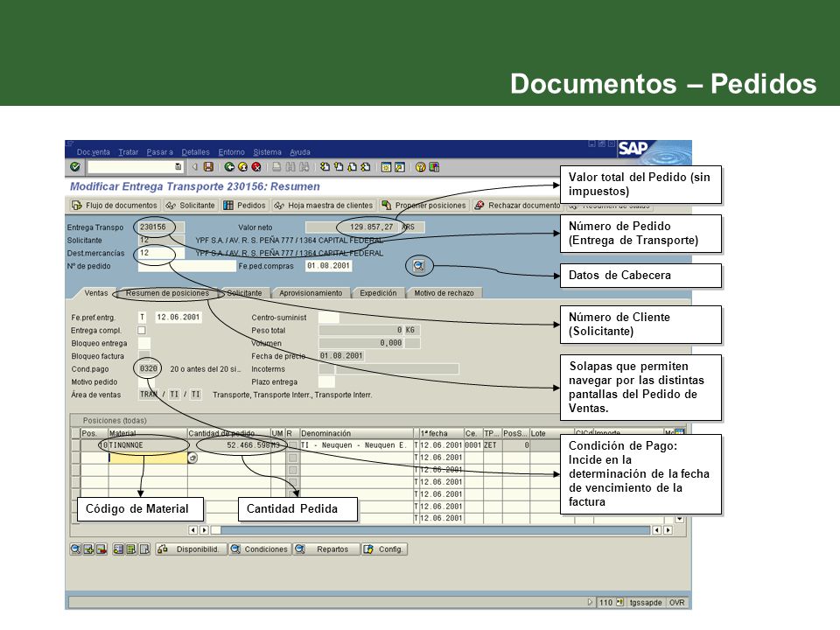Click item detail magnifier icon below table
Image resolution: width=840 pixels, height=630 pixels.
tap(75, 549)
